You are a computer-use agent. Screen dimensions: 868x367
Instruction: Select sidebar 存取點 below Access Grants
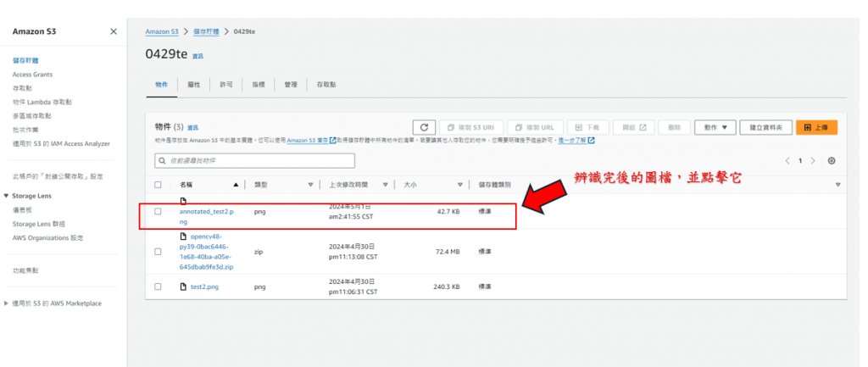point(21,88)
